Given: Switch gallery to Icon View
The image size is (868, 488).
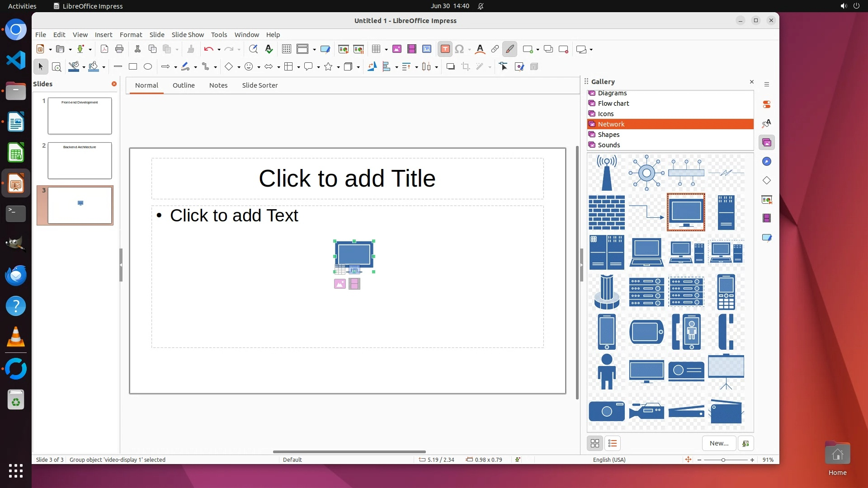Looking at the screenshot, I should coord(595,444).
